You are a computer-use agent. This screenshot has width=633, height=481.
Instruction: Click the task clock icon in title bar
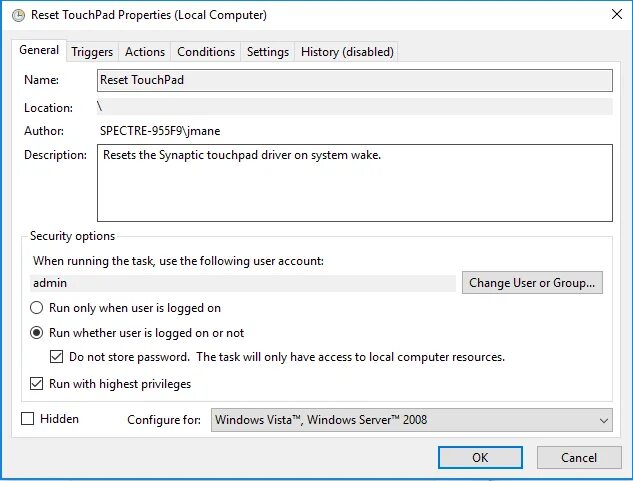pyautogui.click(x=18, y=15)
